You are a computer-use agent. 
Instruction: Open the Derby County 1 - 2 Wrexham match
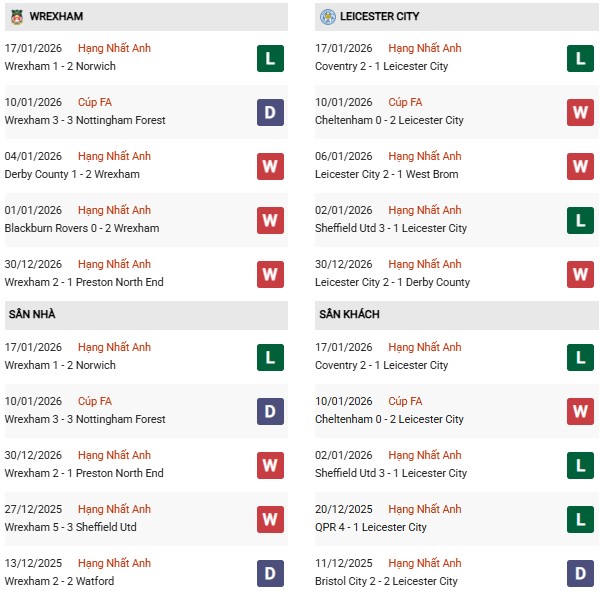click(72, 174)
